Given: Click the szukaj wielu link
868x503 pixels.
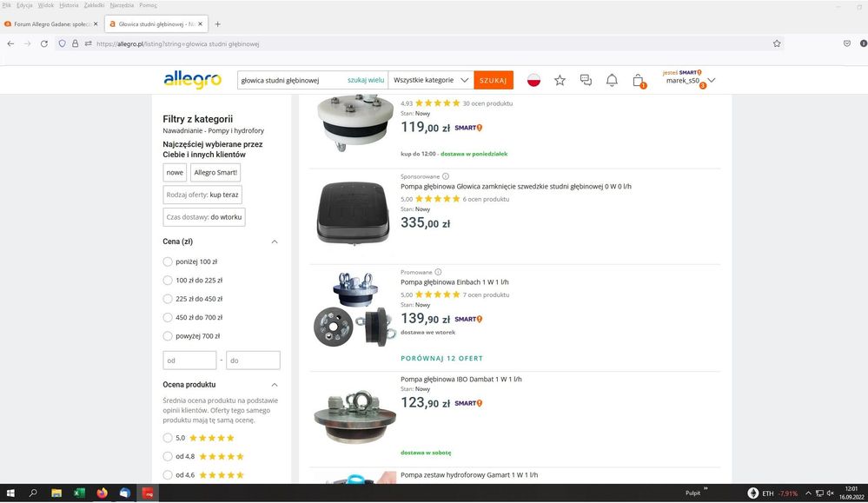Looking at the screenshot, I should pyautogui.click(x=366, y=80).
